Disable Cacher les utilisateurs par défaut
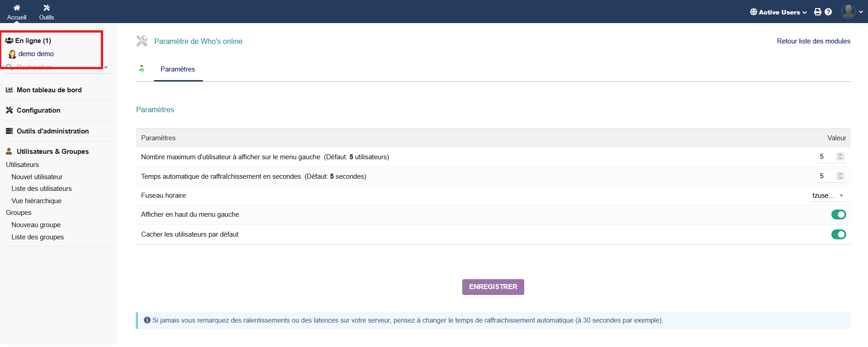Screen dimensions: 868x347 pos(838,234)
